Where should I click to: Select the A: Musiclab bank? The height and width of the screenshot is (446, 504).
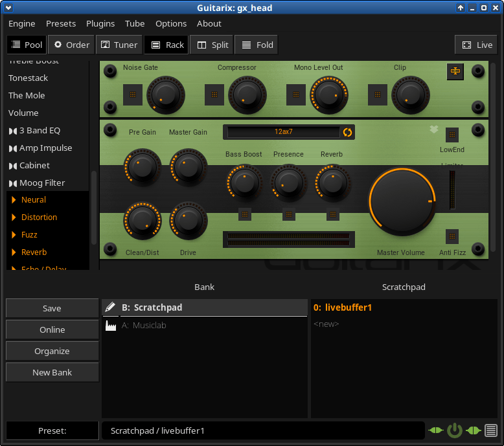tap(205, 325)
